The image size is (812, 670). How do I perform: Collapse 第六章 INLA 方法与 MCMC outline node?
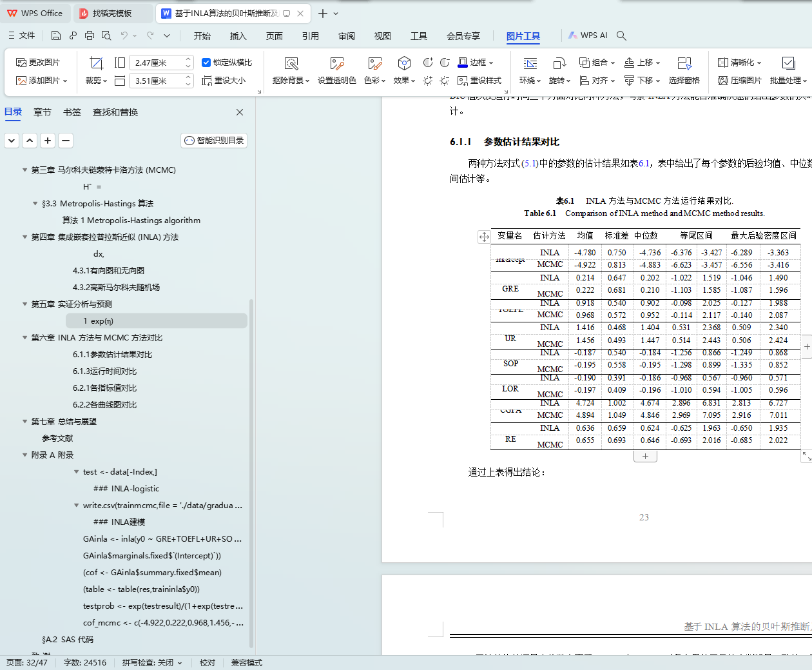point(25,338)
